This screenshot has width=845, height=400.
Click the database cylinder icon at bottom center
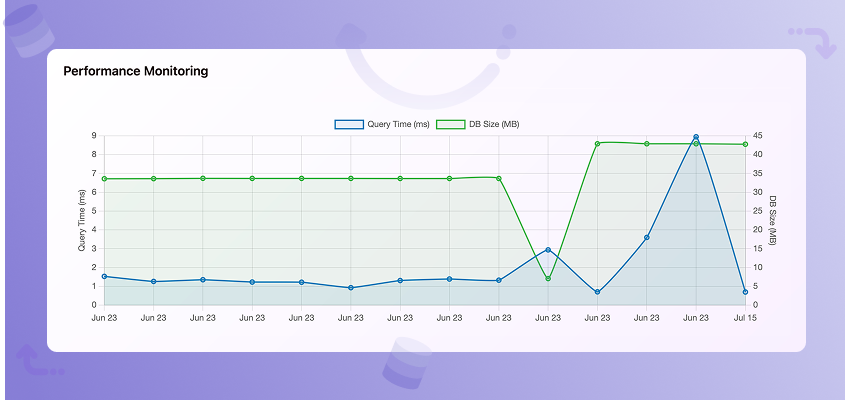coord(407,363)
